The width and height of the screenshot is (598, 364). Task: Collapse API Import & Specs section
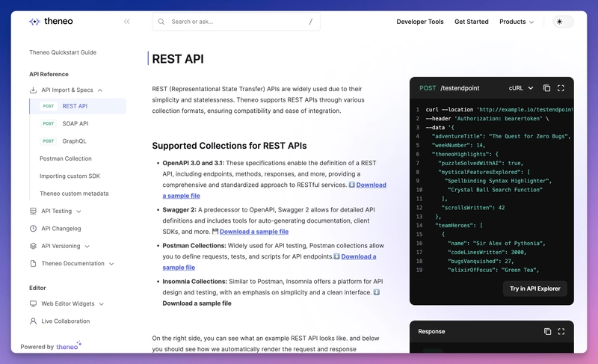[100, 90]
